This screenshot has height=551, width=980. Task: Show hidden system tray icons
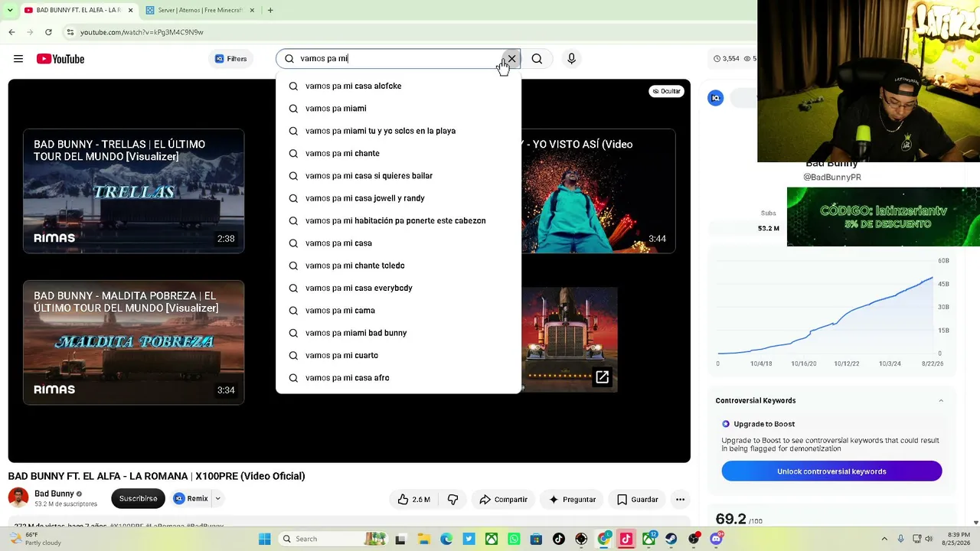(885, 539)
